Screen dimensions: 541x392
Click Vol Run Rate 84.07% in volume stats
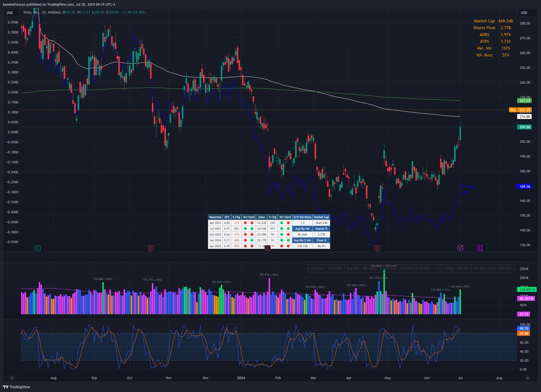tap(493, 269)
